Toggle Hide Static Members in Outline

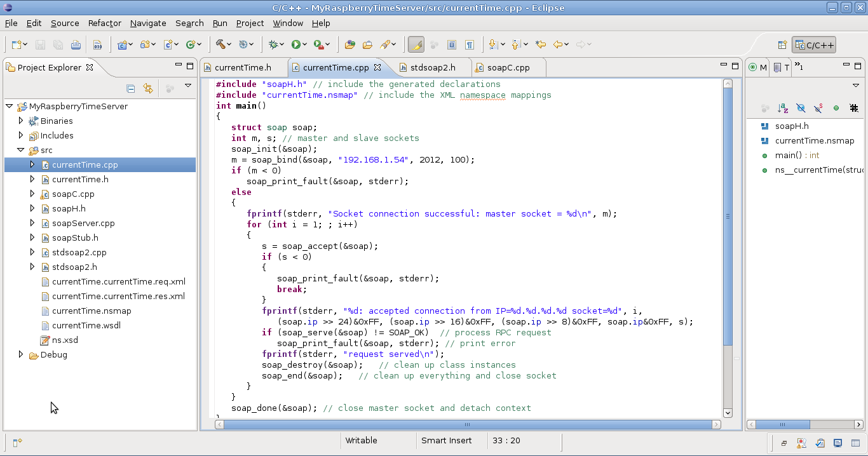pos(818,108)
